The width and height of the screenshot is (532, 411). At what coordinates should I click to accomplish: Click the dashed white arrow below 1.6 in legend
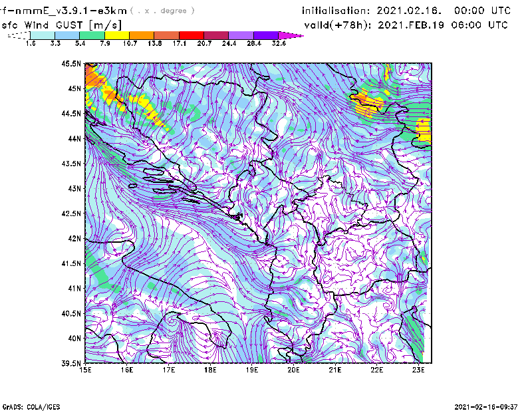tap(19, 35)
